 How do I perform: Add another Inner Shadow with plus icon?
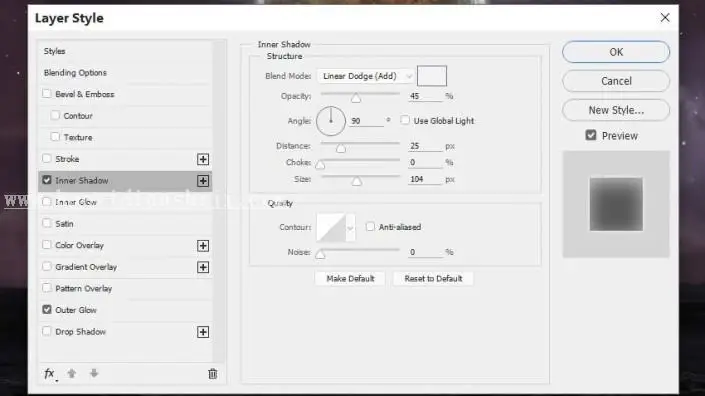point(203,181)
